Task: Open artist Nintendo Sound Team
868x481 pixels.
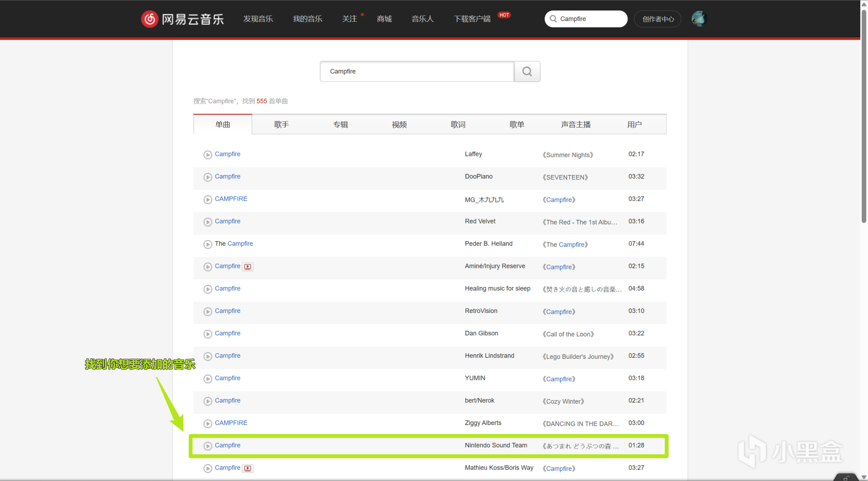Action: click(496, 445)
